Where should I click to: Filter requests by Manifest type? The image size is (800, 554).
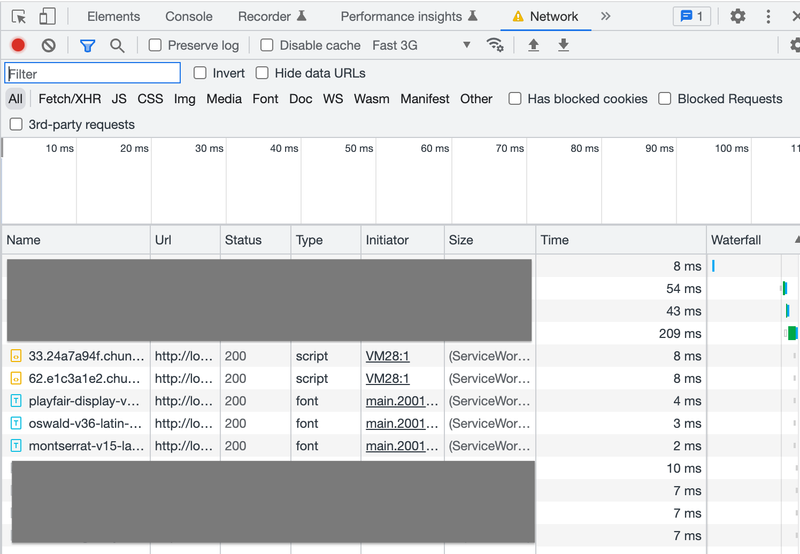coord(425,98)
